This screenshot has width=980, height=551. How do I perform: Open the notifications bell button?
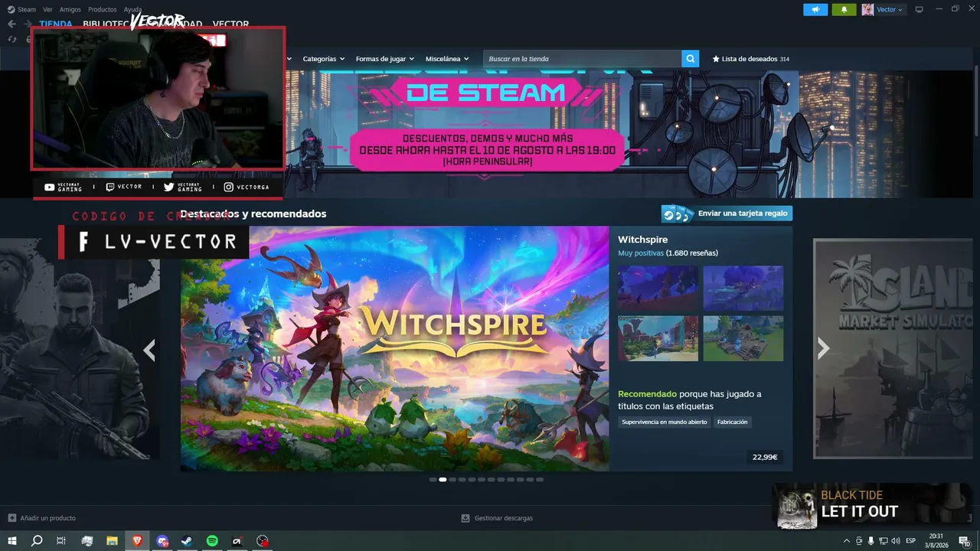tap(844, 10)
